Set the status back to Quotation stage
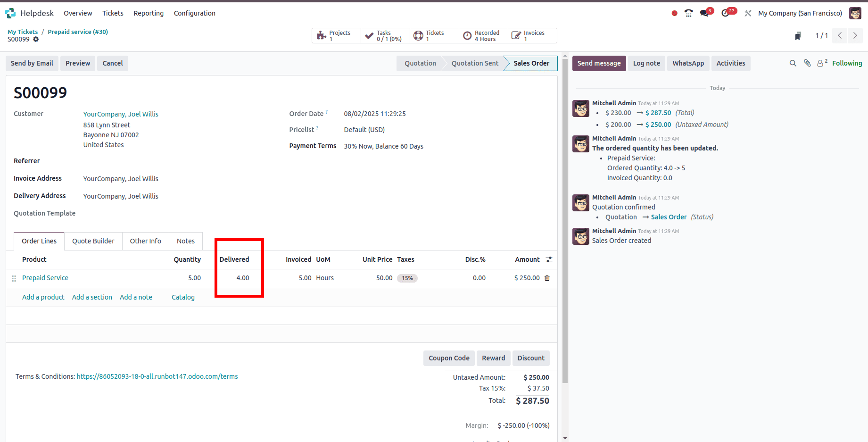The width and height of the screenshot is (868, 442). click(x=420, y=63)
